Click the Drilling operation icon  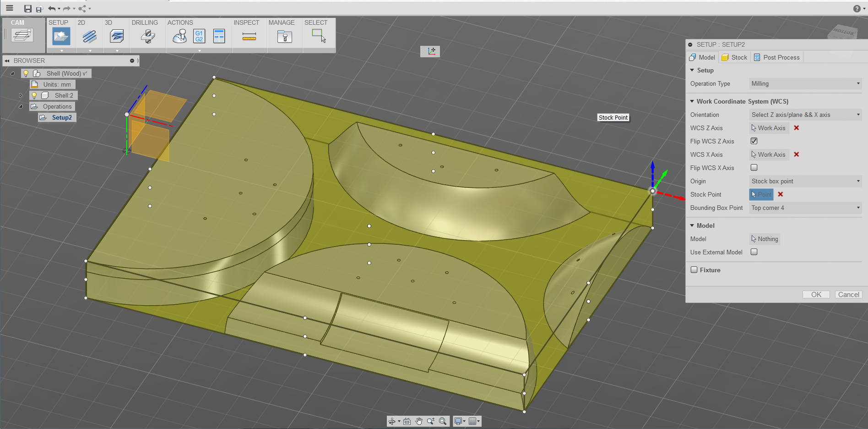pyautogui.click(x=147, y=36)
